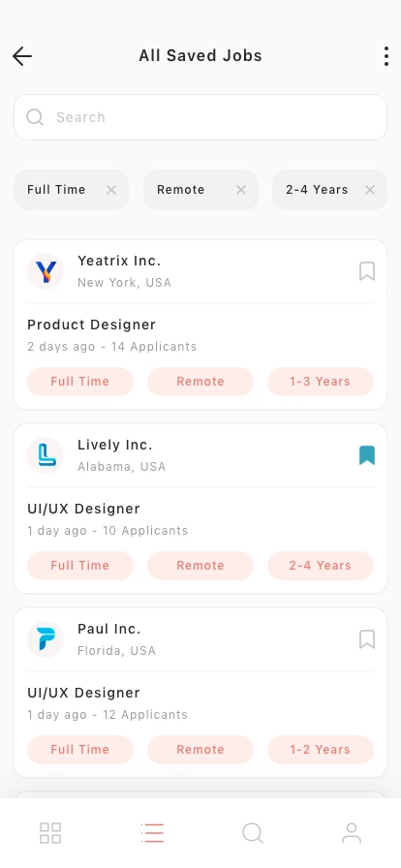
Task: Remove the Full Time filter chip
Action: click(x=111, y=190)
